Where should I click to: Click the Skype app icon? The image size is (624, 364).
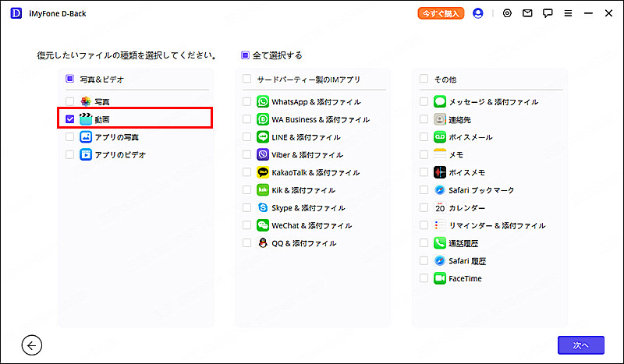pyautogui.click(x=263, y=207)
